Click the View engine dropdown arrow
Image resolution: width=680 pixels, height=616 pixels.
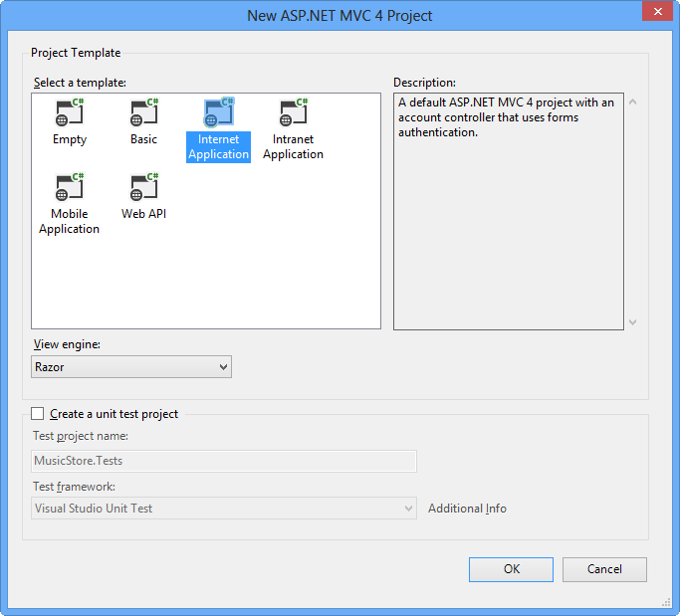(x=223, y=367)
